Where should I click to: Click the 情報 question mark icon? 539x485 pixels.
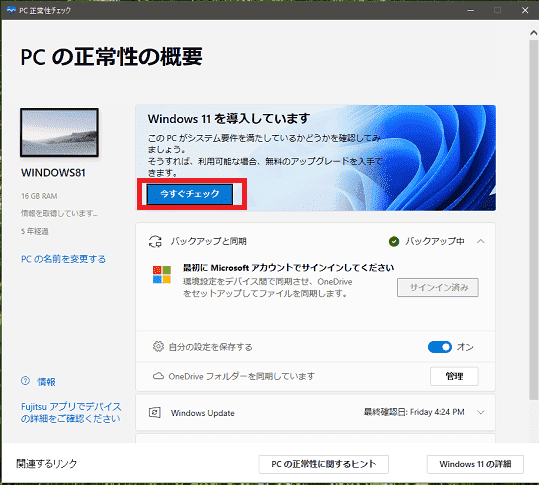[x=25, y=381]
